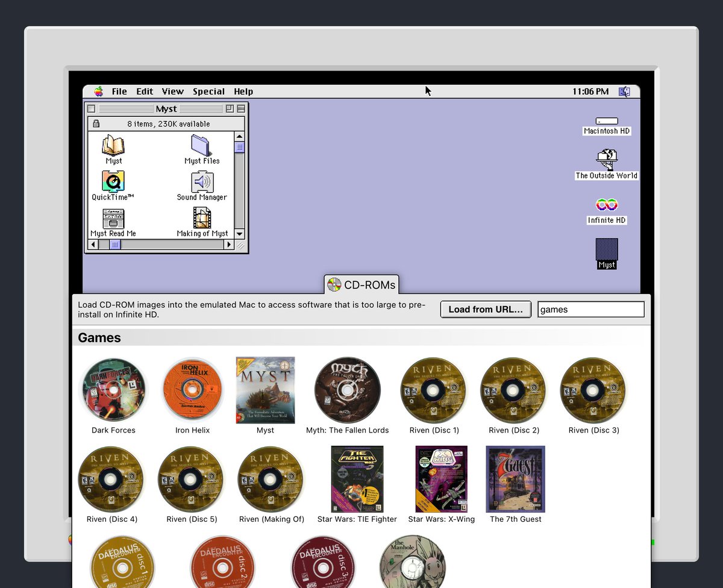Click the menu bar clock

pyautogui.click(x=590, y=92)
